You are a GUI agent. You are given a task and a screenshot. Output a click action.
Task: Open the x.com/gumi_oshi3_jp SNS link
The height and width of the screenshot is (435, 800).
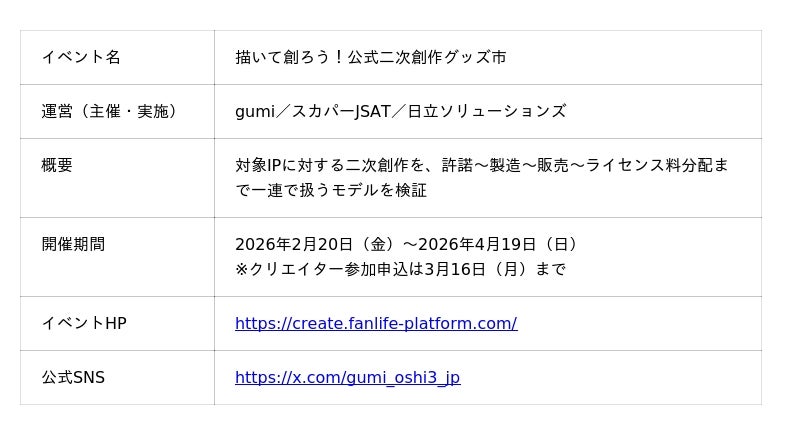coord(347,377)
